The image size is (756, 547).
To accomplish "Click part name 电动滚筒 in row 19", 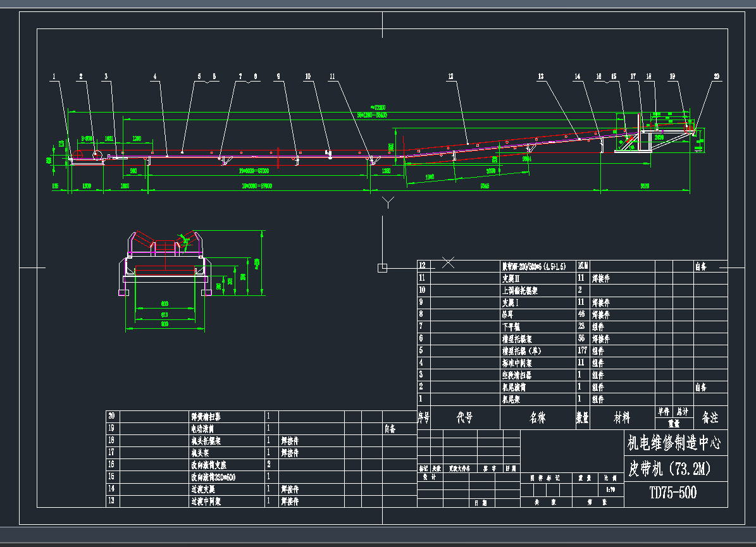I will click(202, 429).
